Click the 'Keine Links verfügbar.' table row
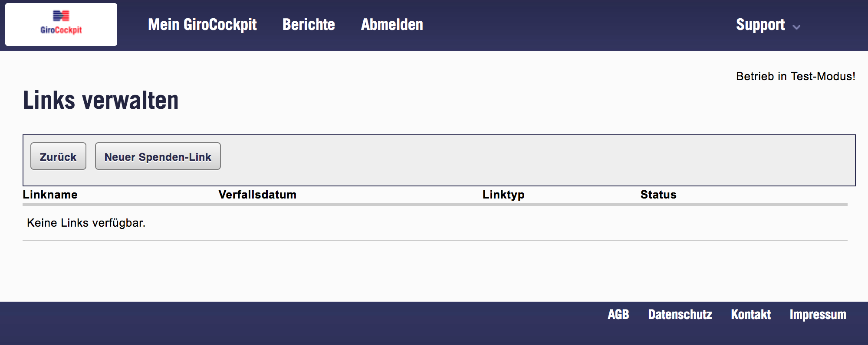Image resolution: width=868 pixels, height=345 pixels. 86,223
